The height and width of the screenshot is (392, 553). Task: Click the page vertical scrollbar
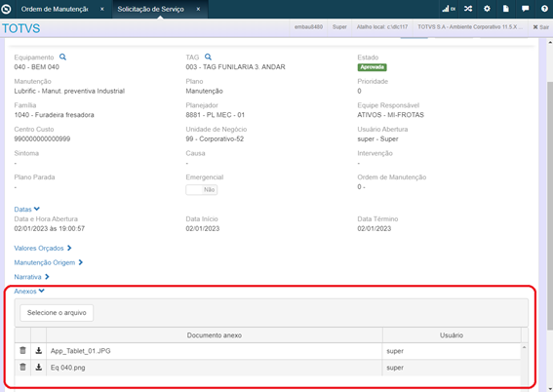(x=550, y=206)
